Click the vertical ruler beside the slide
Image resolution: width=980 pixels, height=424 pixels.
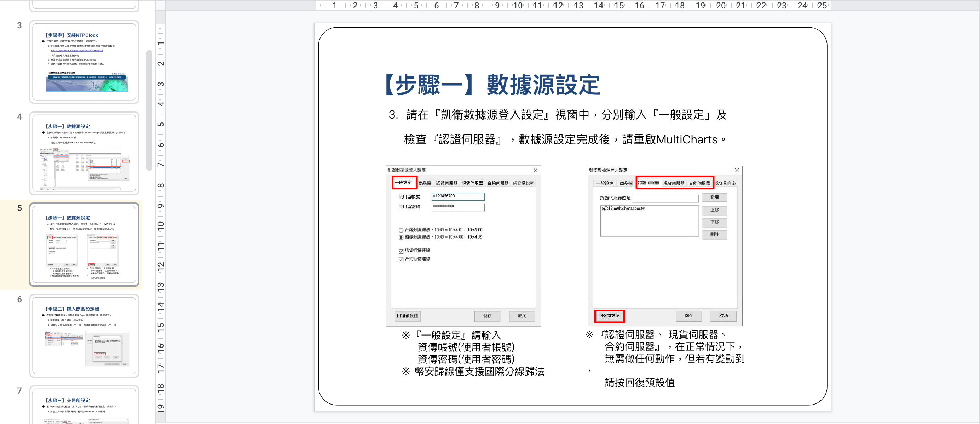pos(161,217)
